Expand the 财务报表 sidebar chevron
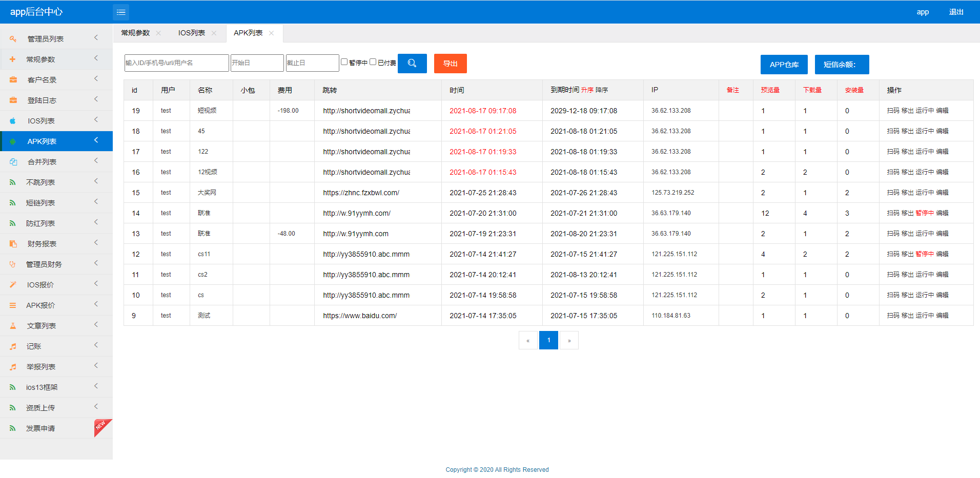The width and height of the screenshot is (980, 478). [96, 243]
